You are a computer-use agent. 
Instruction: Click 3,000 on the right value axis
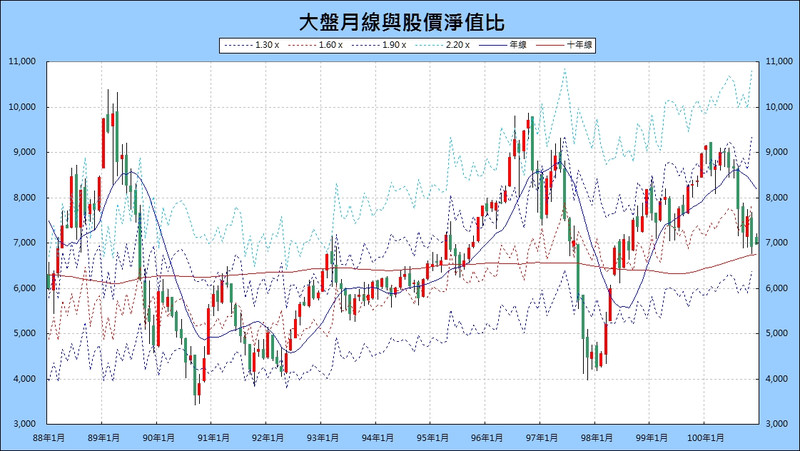(778, 423)
